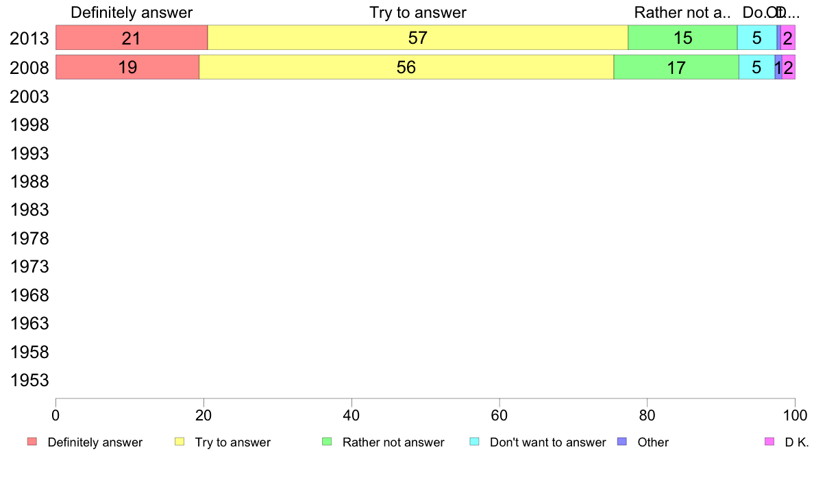The image size is (814, 504).
Task: Click the Definitely answer column header
Action: pos(132,12)
